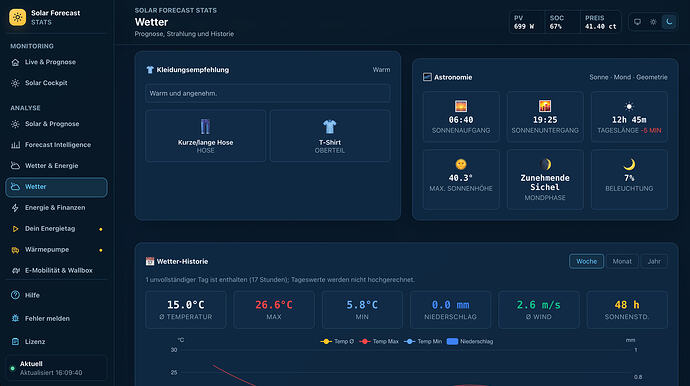Toggle the Temp Max legend swatch
690x386 pixels.
[x=364, y=342]
